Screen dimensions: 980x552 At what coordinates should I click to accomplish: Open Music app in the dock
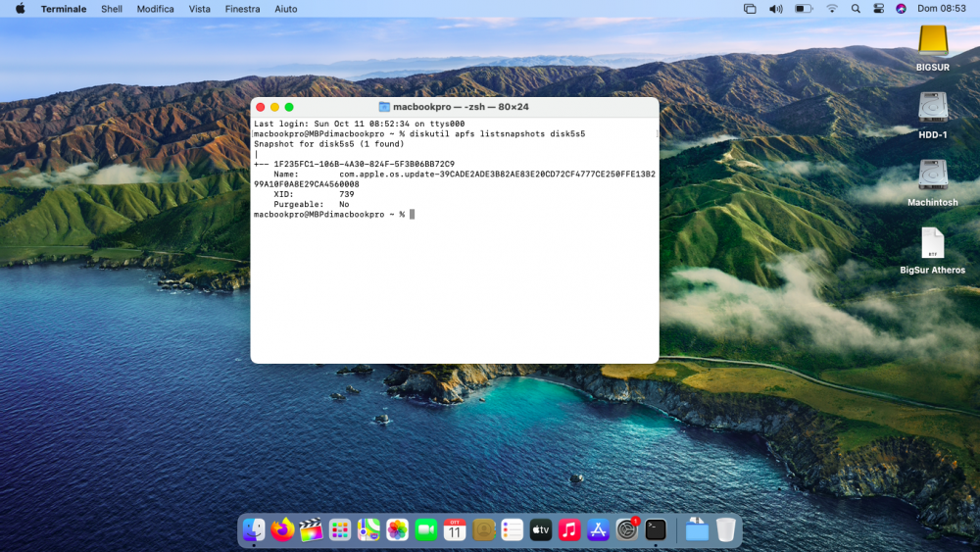coord(569,530)
